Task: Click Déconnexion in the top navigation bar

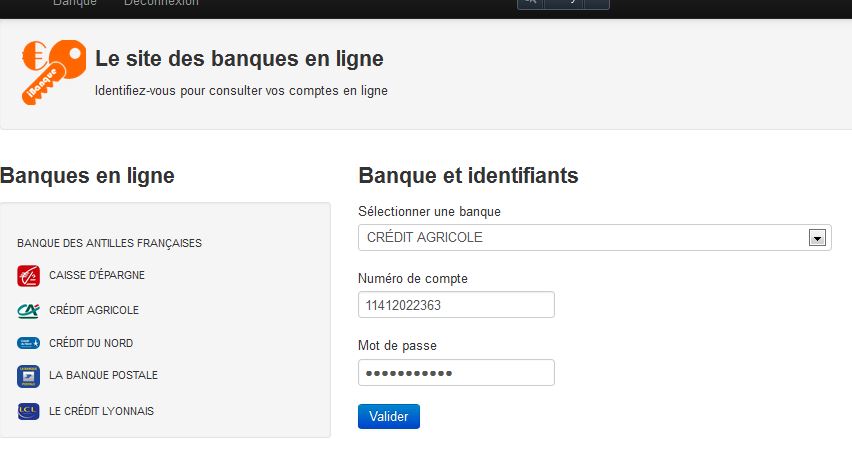Action: click(161, 3)
